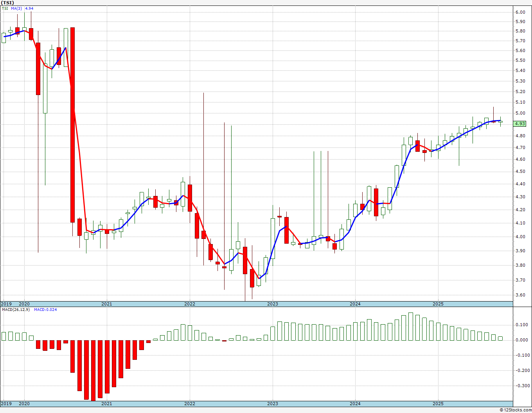The height and width of the screenshot is (413, 532).
Task: Click the 5.80 price axis label
Action: click(520, 31)
